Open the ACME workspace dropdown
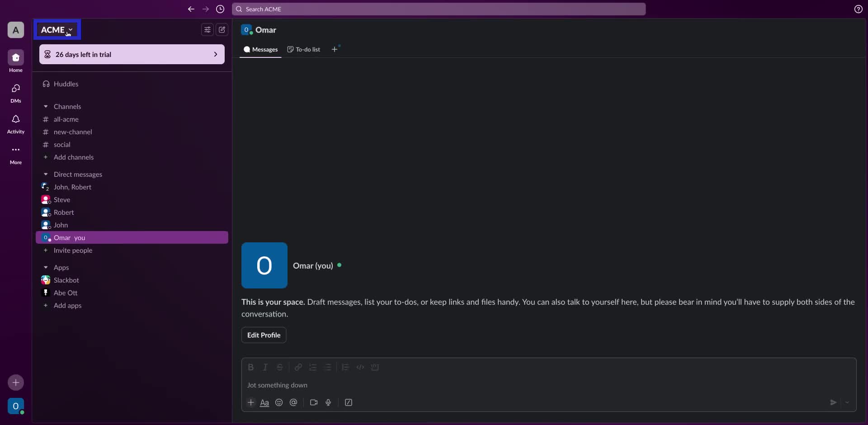 (57, 29)
